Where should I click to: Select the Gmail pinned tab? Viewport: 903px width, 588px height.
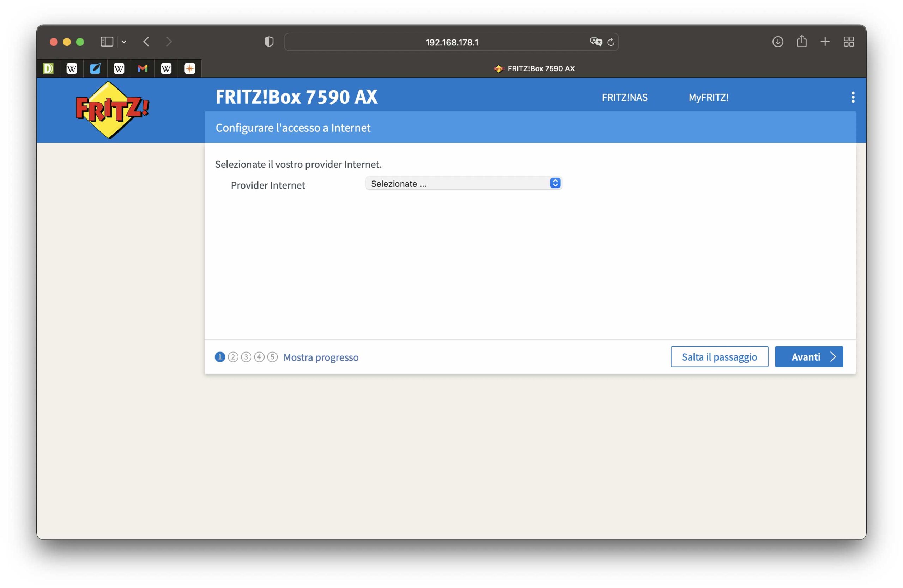tap(142, 68)
